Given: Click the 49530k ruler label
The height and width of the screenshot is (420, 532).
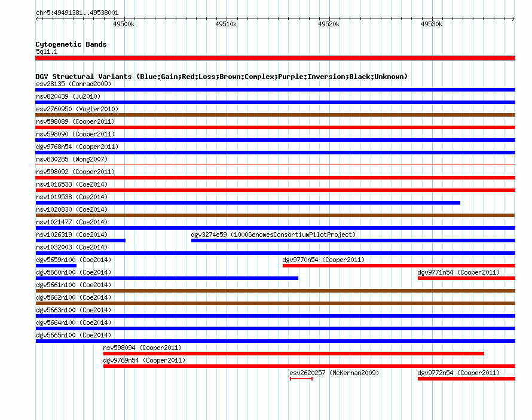Looking at the screenshot, I should 432,24.
